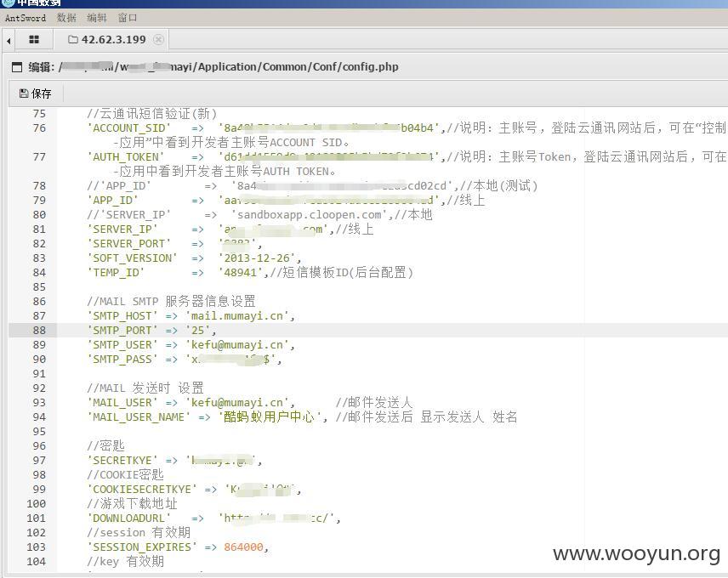The width and height of the screenshot is (728, 578).
Task: Select line number 88 in gutter
Action: (x=39, y=331)
